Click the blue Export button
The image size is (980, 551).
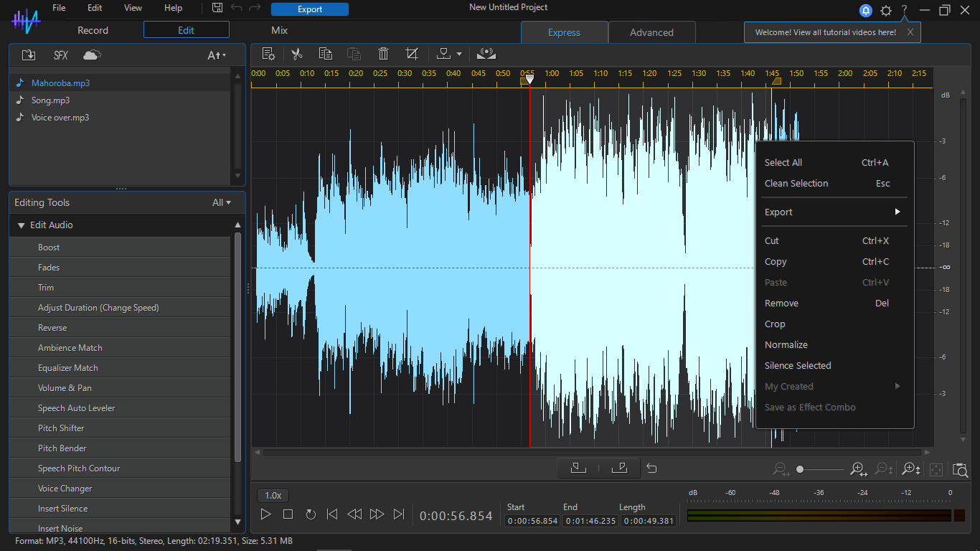[310, 9]
